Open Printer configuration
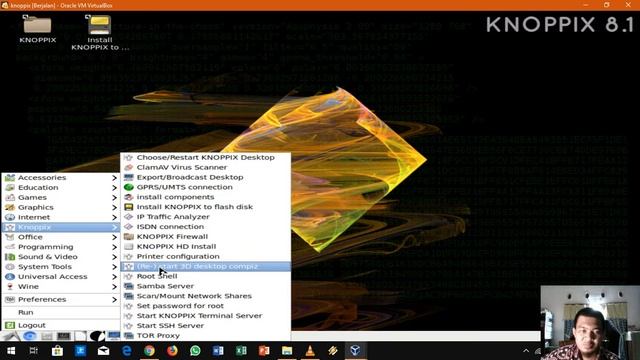 [206, 256]
